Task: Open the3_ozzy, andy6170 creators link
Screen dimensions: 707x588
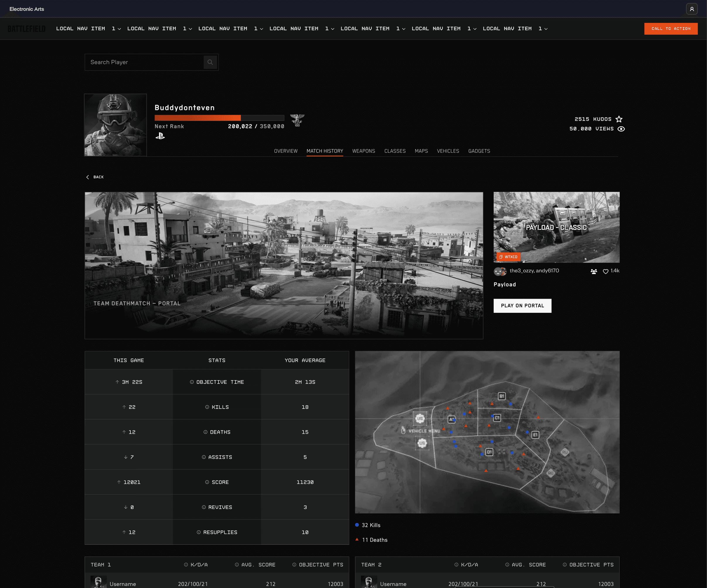Action: [x=534, y=271]
